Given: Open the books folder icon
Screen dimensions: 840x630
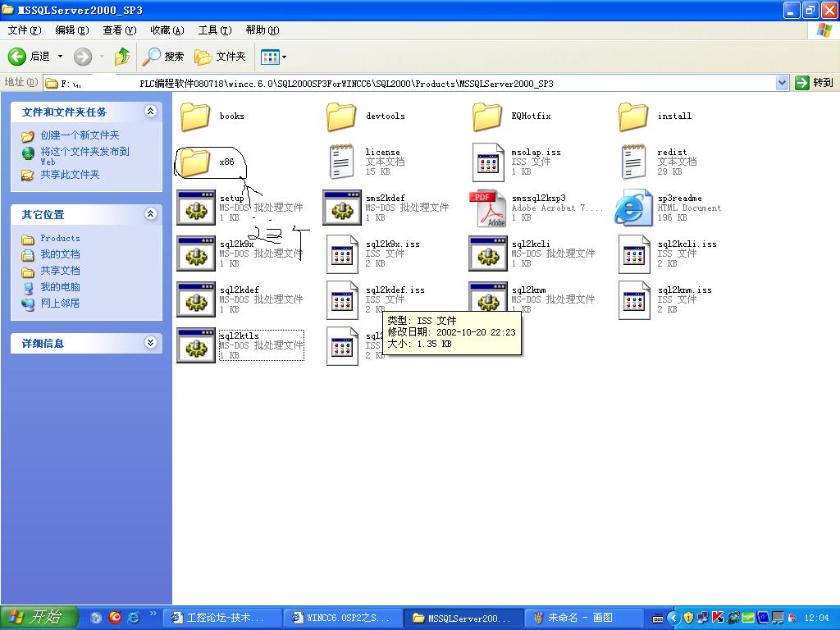Looking at the screenshot, I should (x=195, y=116).
